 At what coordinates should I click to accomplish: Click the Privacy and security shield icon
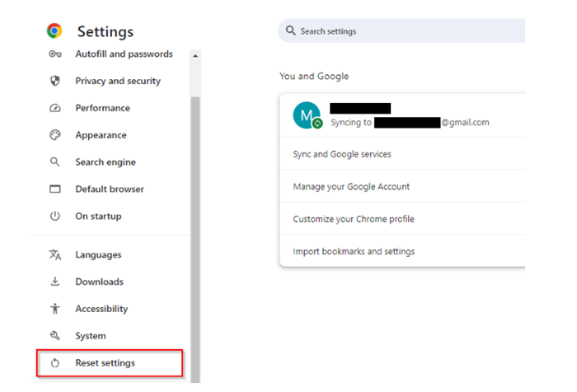tap(55, 81)
